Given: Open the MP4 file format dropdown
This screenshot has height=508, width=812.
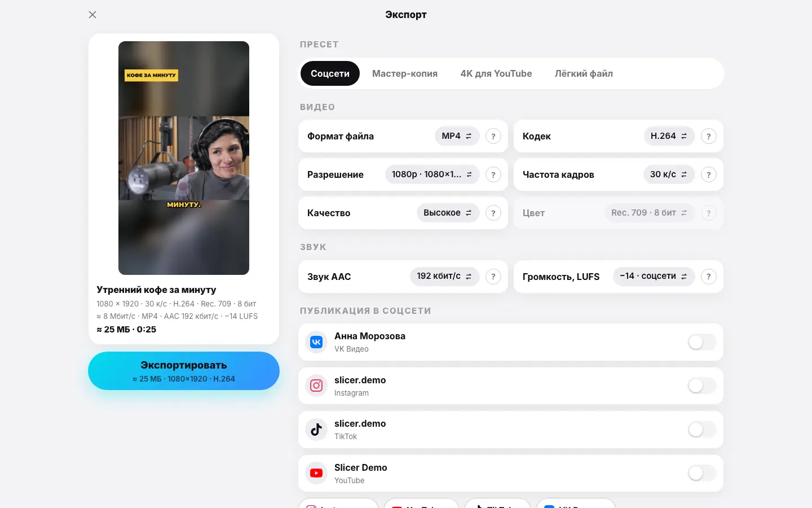Looking at the screenshot, I should tap(457, 136).
